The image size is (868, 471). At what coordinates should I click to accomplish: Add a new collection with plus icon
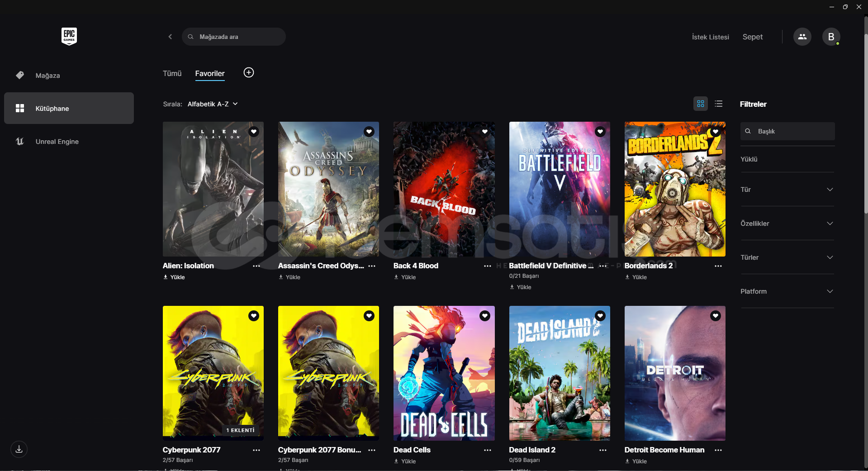249,72
